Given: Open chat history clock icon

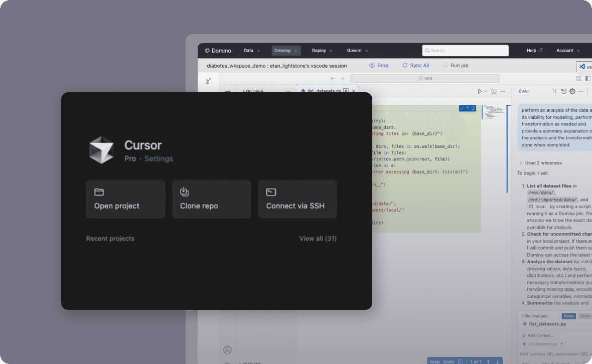Looking at the screenshot, I should tap(563, 91).
